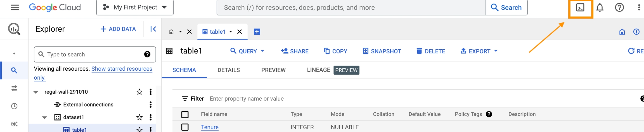This screenshot has height=132, width=644.
Task: Open the help question mark menu
Action: 619,8
